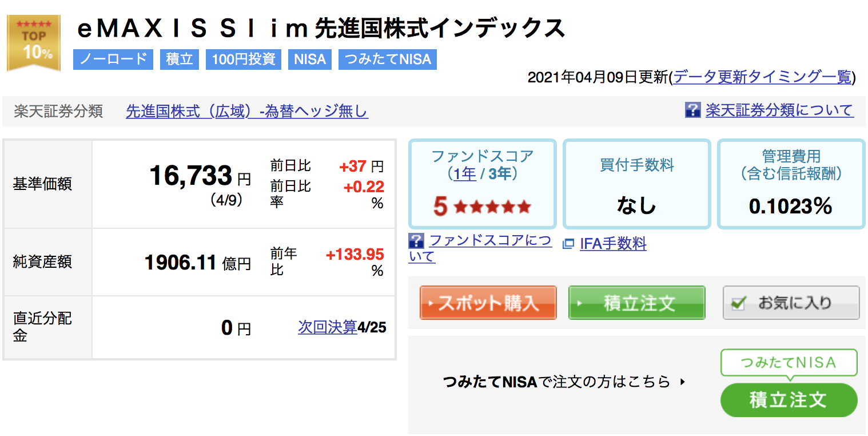Click the five red stars fund score rating
Screen dimensions: 868x436
[x=492, y=207]
